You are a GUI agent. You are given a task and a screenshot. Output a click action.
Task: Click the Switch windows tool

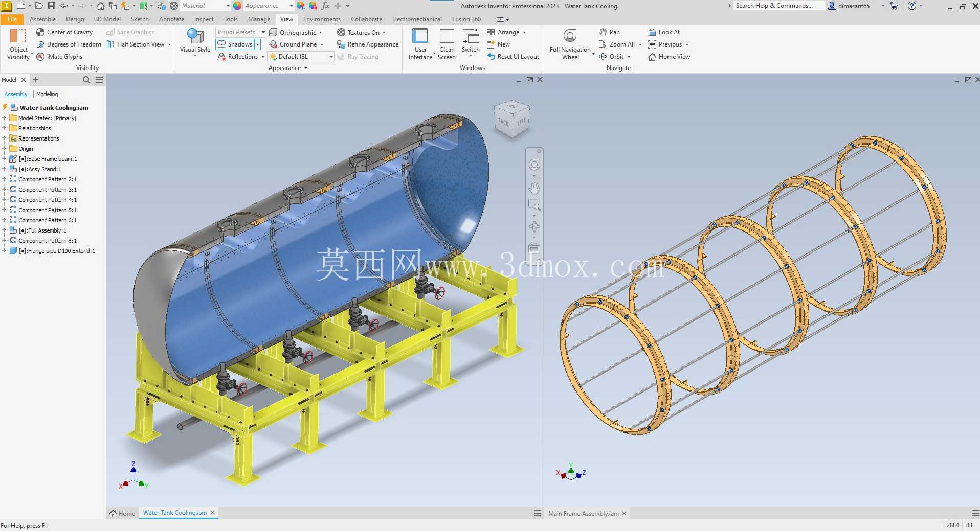(471, 43)
